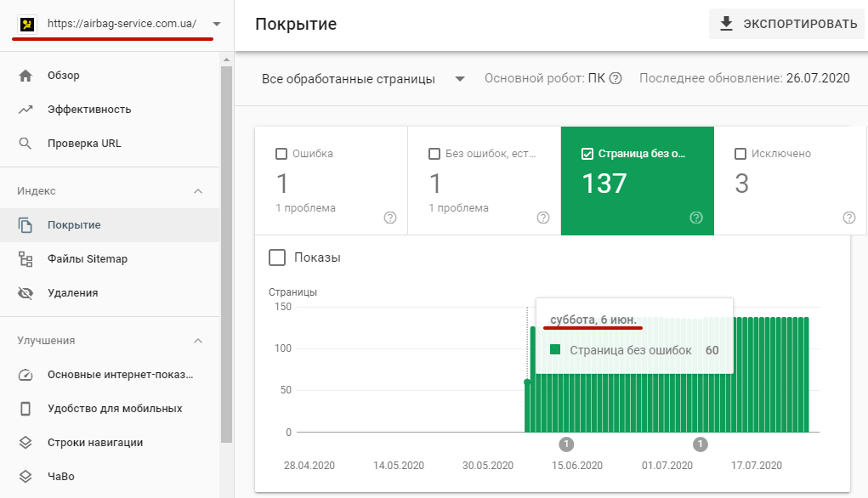The height and width of the screenshot is (498, 868).
Task: Click the site favicon beside airbag-service URL
Action: 27,24
